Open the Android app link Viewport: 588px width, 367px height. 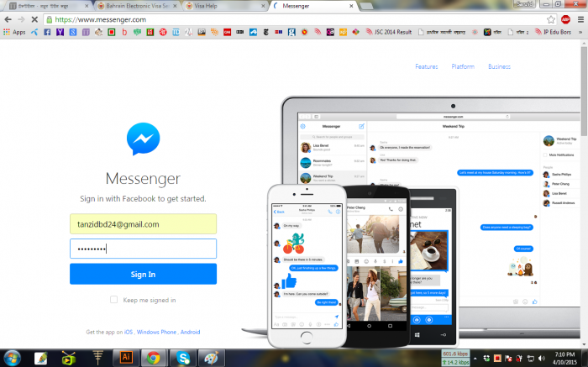[x=190, y=332]
